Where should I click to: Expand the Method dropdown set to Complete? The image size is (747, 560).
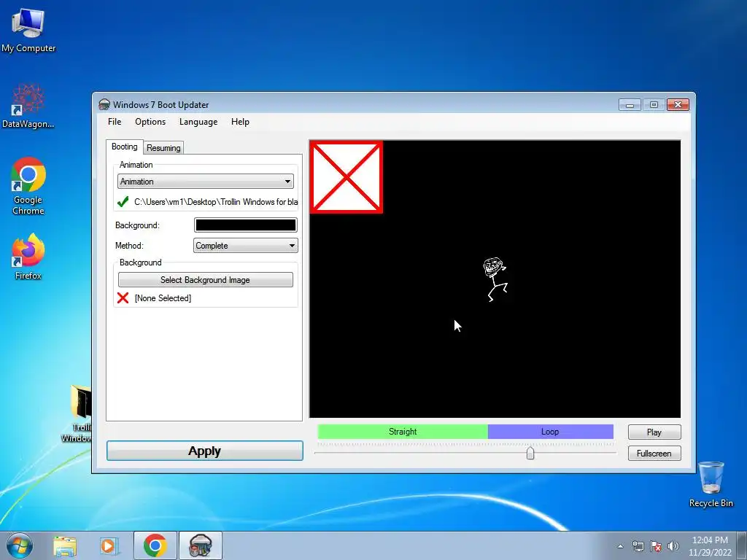click(x=245, y=246)
